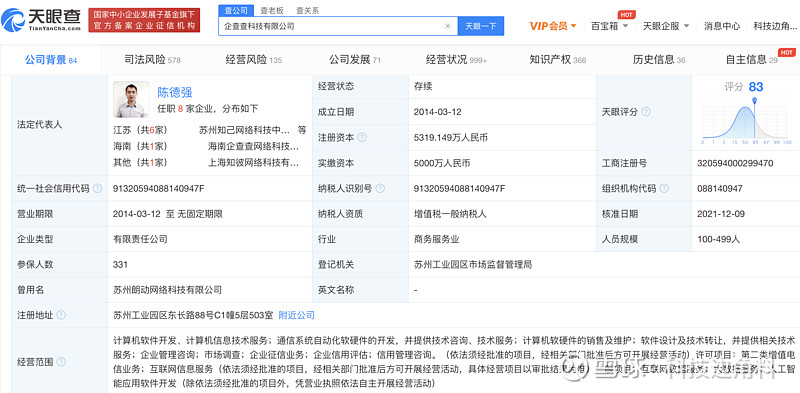The height and width of the screenshot is (393, 800).
Task: Open legal representative 陈德强 link
Action: 174,92
